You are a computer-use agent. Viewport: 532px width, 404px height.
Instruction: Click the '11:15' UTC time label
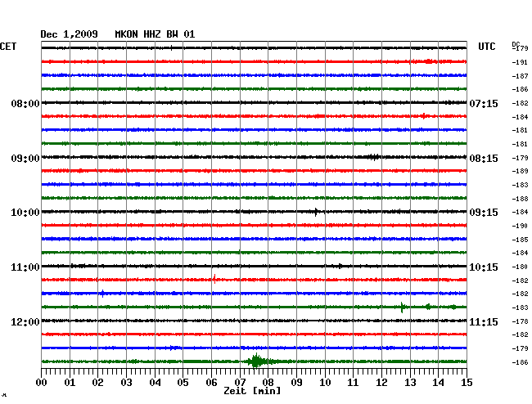pos(484,321)
